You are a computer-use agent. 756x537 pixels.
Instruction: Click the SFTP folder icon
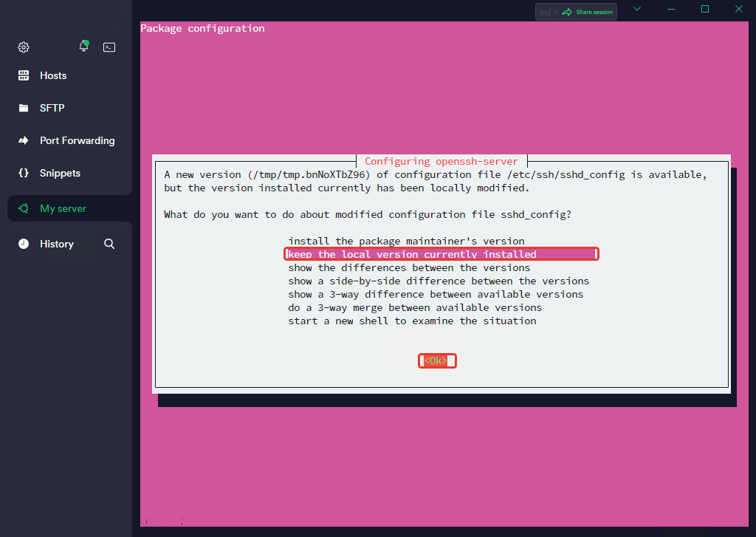point(24,108)
